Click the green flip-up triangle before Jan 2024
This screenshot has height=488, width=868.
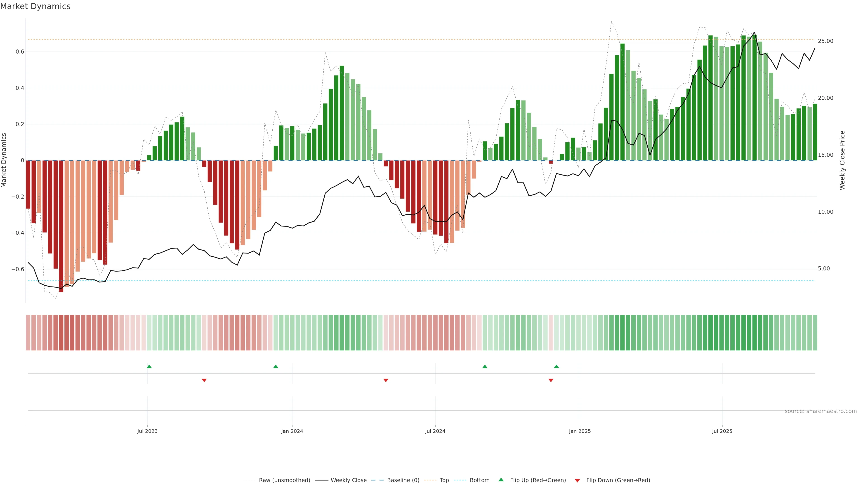click(276, 366)
